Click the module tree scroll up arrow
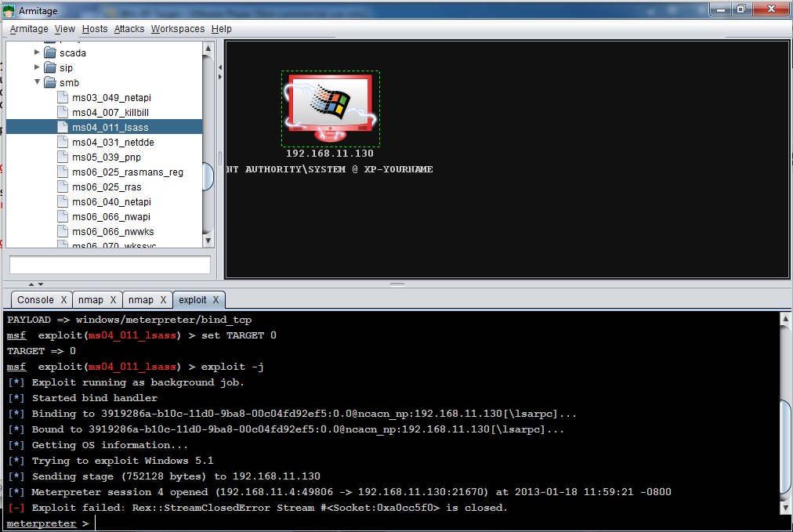793x532 pixels. (x=208, y=49)
